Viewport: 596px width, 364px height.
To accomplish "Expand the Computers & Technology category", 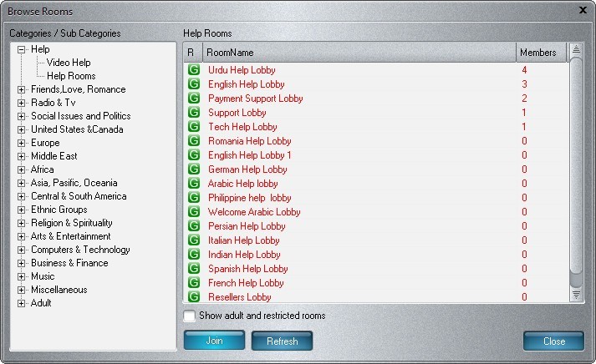I will click(22, 250).
